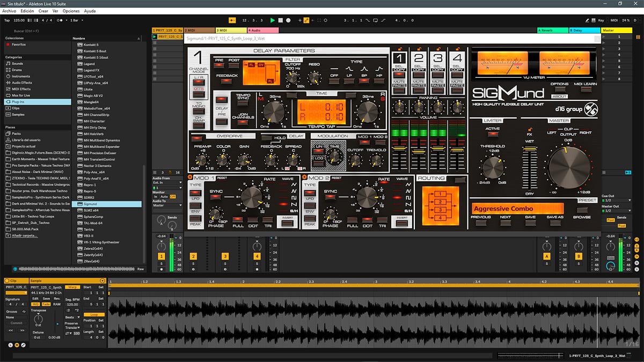The width and height of the screenshot is (644, 362).
Task: Click the Tap tempo button
Action: pyautogui.click(x=7, y=20)
